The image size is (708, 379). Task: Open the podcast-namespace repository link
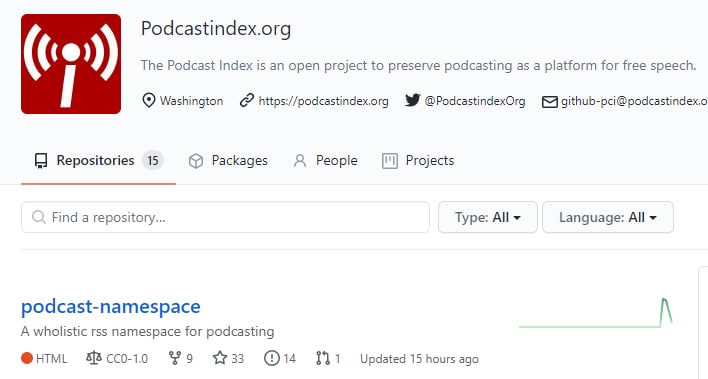(111, 307)
